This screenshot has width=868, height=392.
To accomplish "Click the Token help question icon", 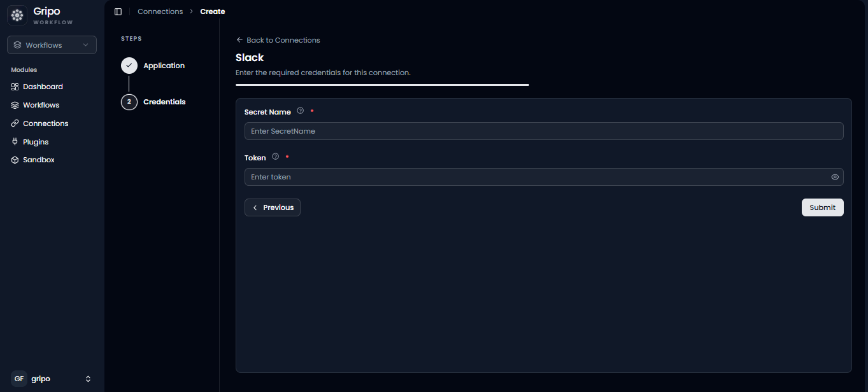I will 276,157.
